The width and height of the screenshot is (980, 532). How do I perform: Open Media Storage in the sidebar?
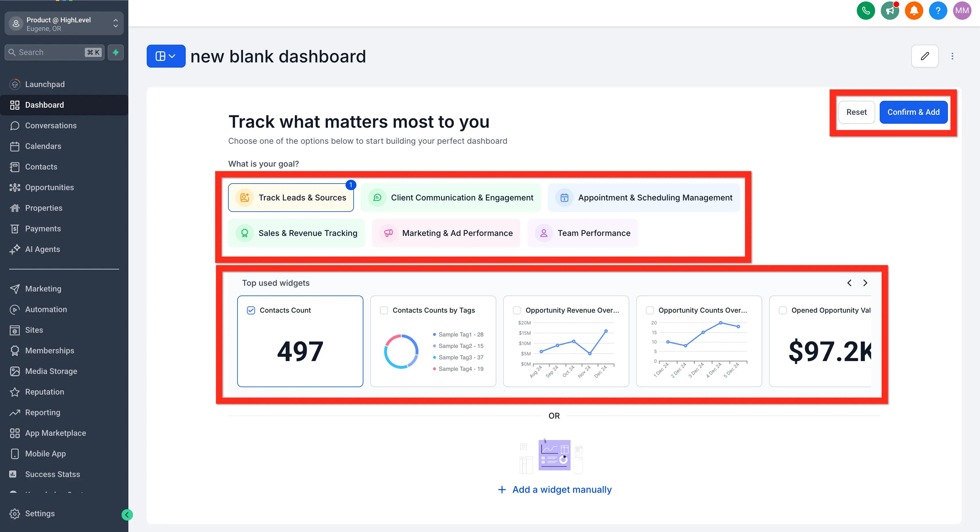pyautogui.click(x=51, y=371)
